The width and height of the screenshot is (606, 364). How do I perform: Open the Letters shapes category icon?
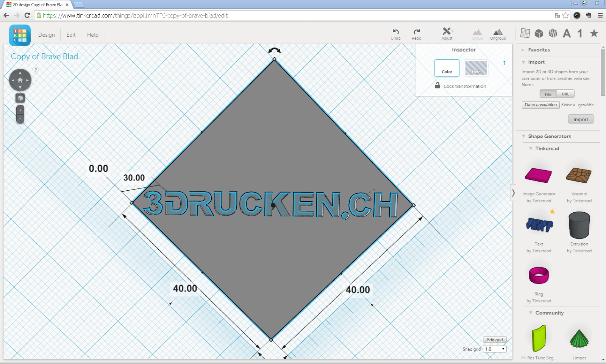point(567,33)
